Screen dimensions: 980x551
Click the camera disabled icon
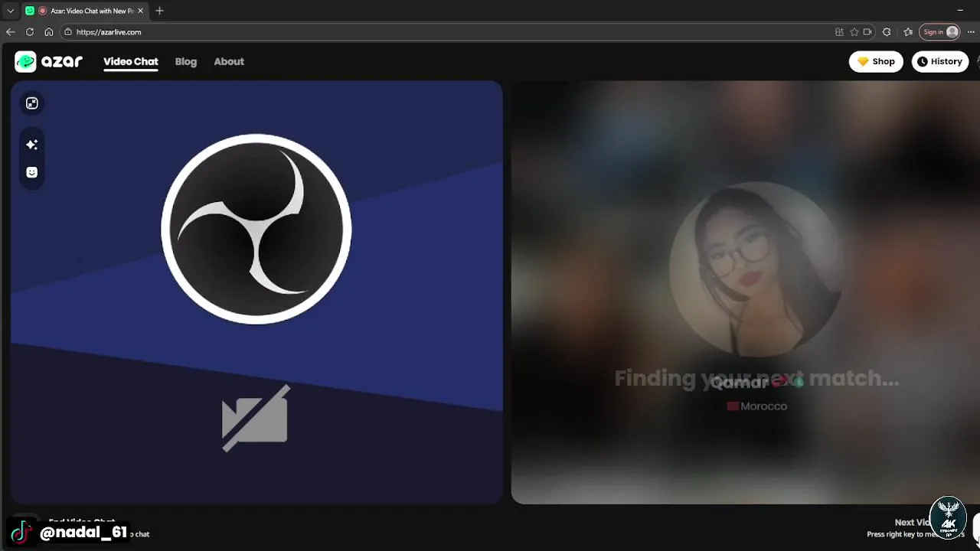256,418
